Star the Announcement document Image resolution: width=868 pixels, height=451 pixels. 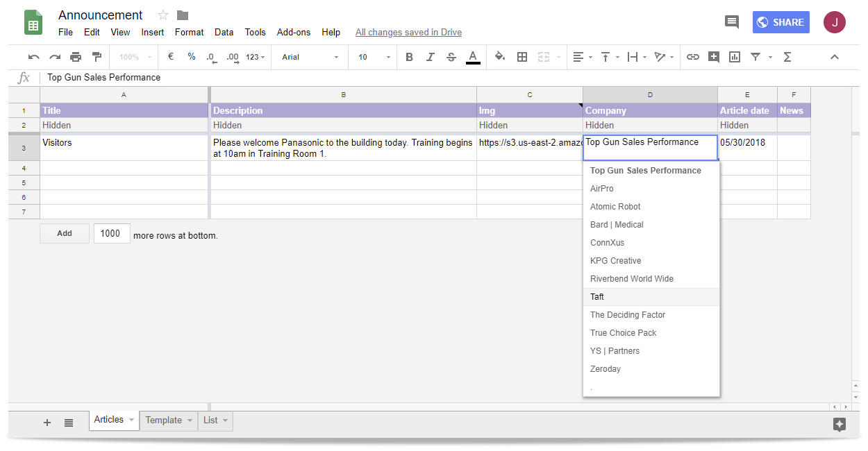163,15
